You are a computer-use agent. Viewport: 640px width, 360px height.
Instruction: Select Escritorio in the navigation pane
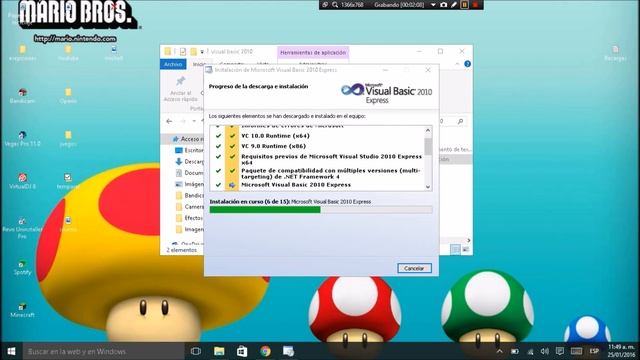point(190,150)
